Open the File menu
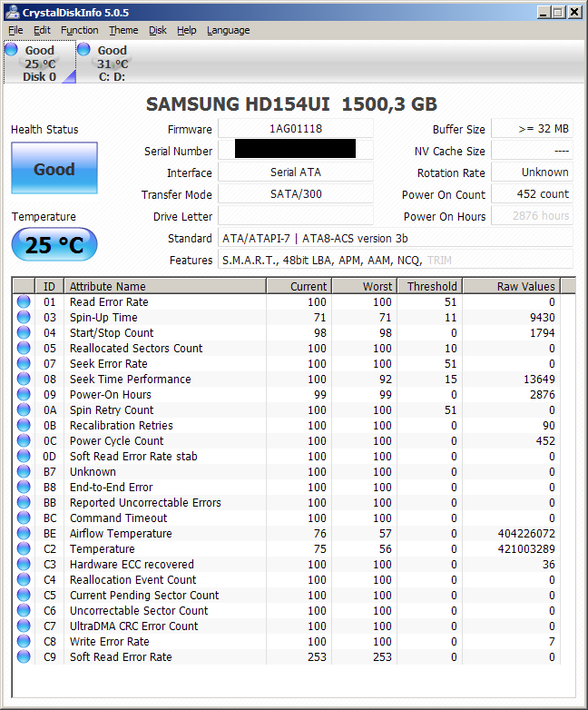Viewport: 588px width, 710px height. [x=15, y=30]
